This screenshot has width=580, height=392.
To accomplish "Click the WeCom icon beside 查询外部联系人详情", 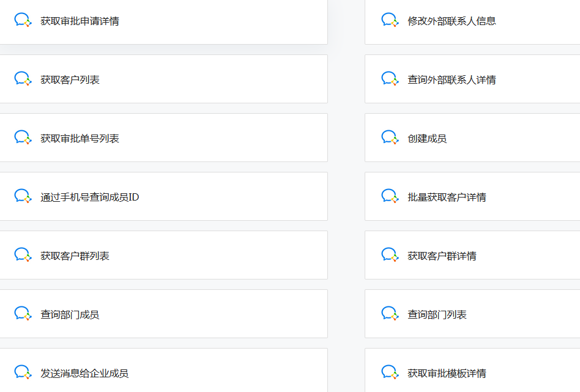I will [390, 79].
